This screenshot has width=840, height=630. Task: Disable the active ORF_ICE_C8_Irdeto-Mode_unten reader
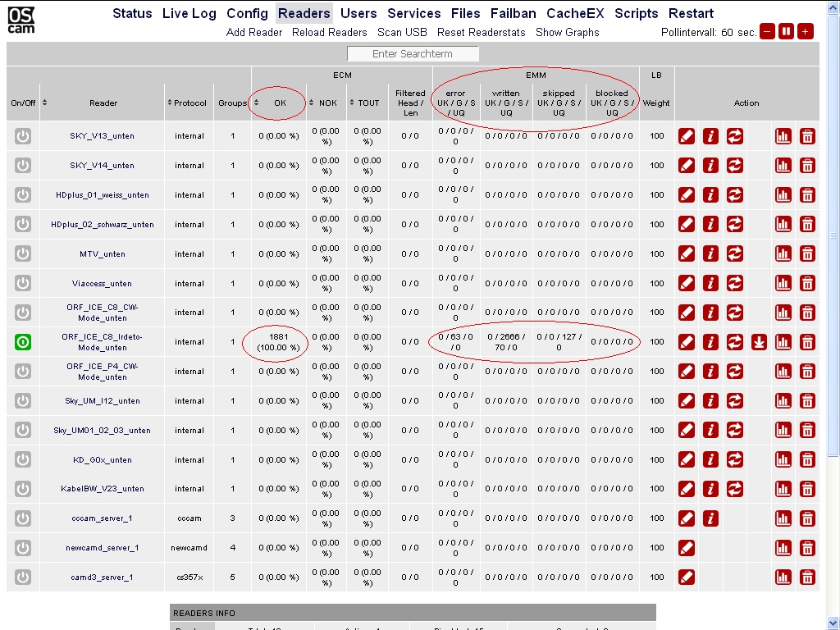click(23, 342)
